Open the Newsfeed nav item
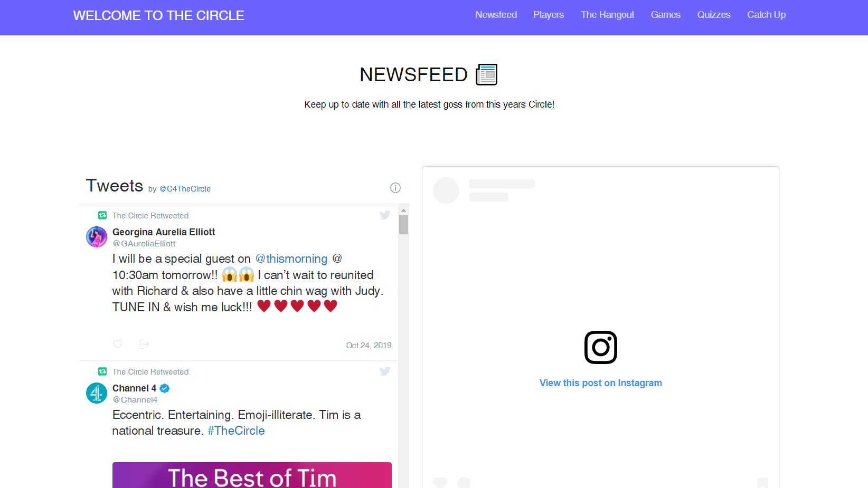This screenshot has width=868, height=488. 496,15
